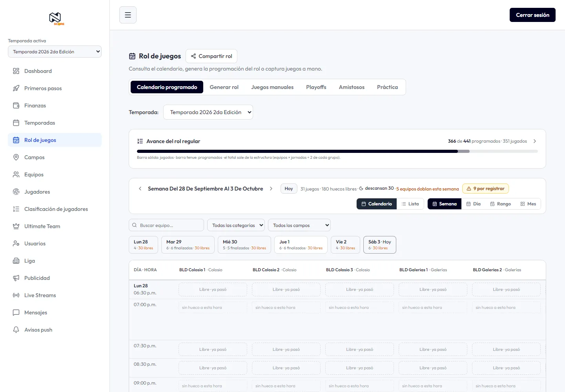Open Jugadores fingerprint icon

point(16,192)
